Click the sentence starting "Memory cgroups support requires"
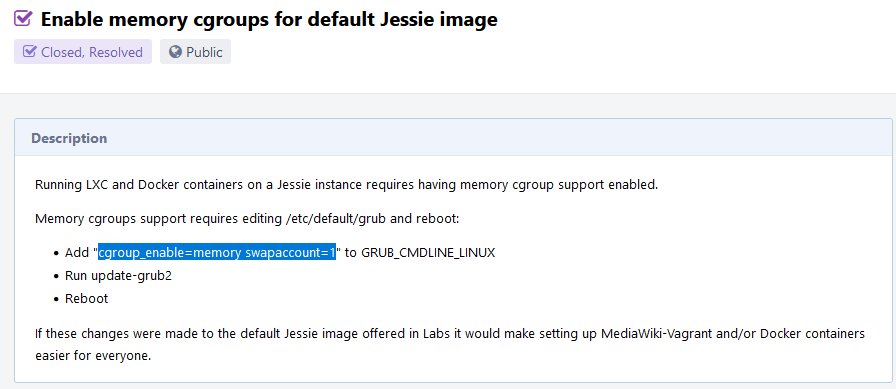Image resolution: width=896 pixels, height=389 pixels. 247,219
